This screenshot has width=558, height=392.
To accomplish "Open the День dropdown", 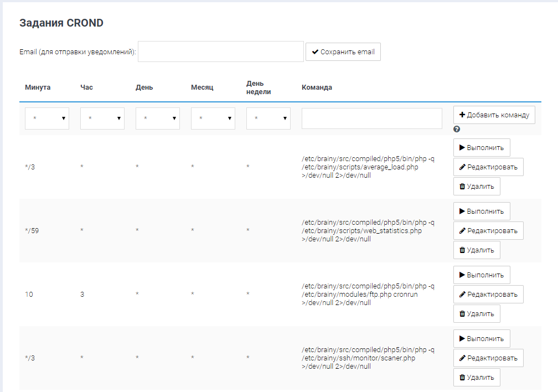I will (158, 118).
